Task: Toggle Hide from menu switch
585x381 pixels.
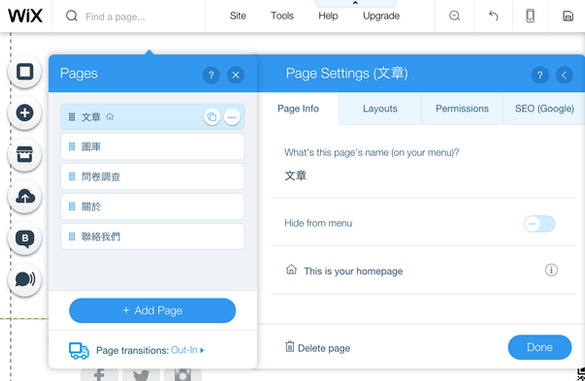Action: 539,224
